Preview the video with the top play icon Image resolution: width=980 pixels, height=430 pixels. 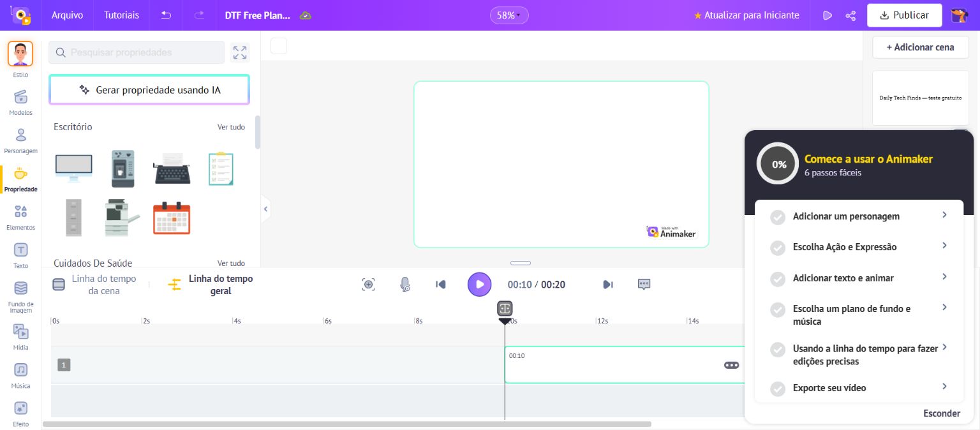pyautogui.click(x=828, y=15)
